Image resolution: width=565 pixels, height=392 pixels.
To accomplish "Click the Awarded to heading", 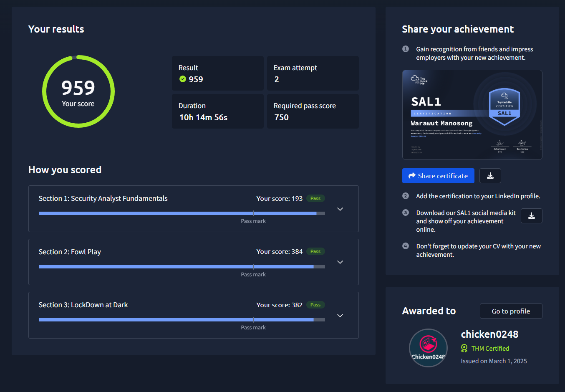I will pos(429,311).
